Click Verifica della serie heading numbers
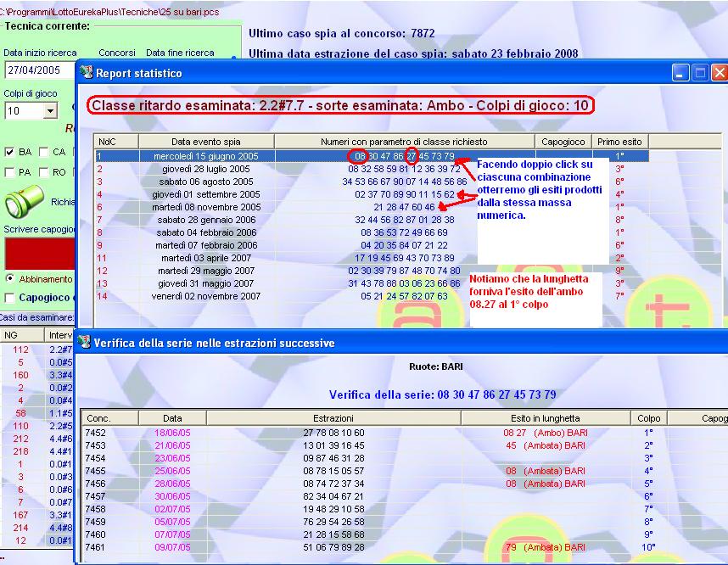The image size is (728, 565). 496,394
